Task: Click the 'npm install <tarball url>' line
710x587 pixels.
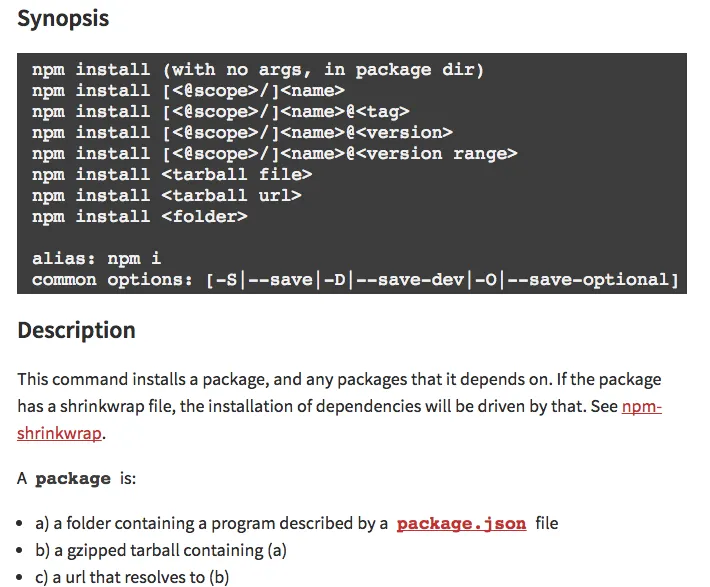Action: (x=167, y=196)
